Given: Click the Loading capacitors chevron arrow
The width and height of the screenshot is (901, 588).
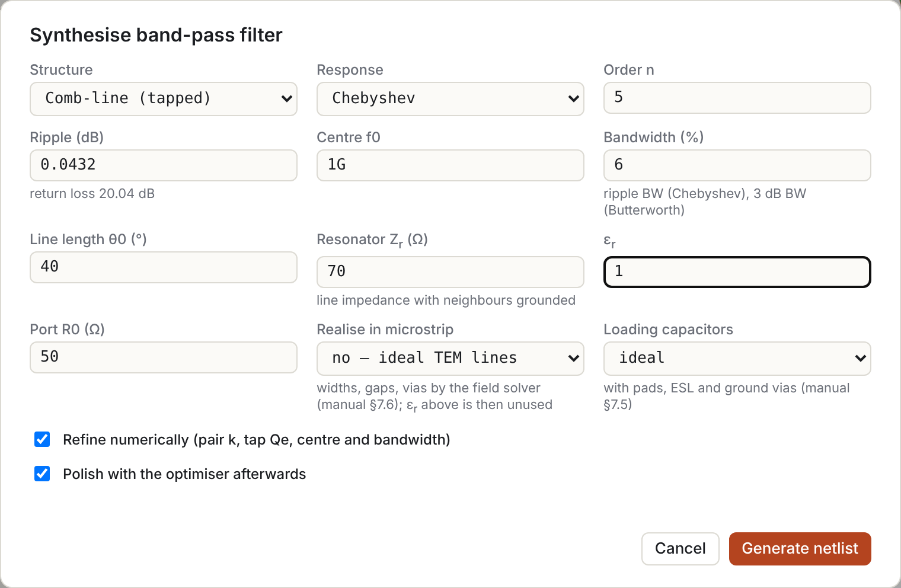Looking at the screenshot, I should click(861, 359).
